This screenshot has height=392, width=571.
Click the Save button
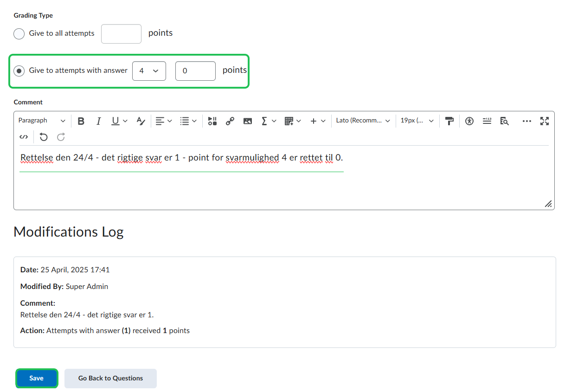point(37,378)
